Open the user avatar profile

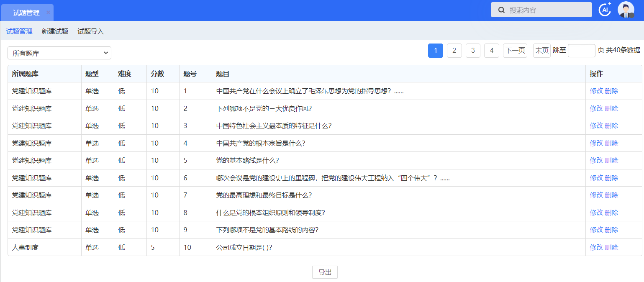click(x=626, y=10)
